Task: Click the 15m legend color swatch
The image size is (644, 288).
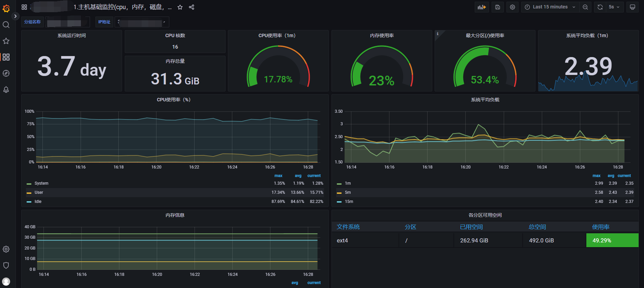Action: [339, 202]
